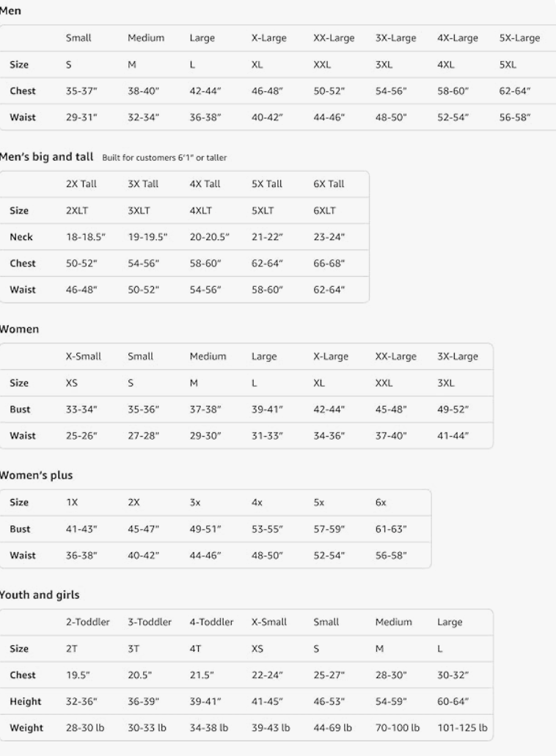The height and width of the screenshot is (756, 556).
Task: Select the 5X-Large column header in Men table
Action: (x=519, y=38)
